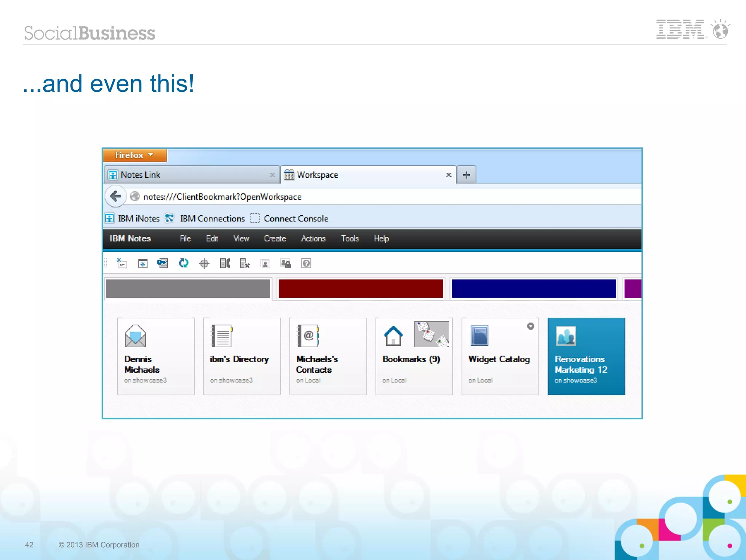Click the stacked icons image on Bookmarks tile

tap(431, 334)
